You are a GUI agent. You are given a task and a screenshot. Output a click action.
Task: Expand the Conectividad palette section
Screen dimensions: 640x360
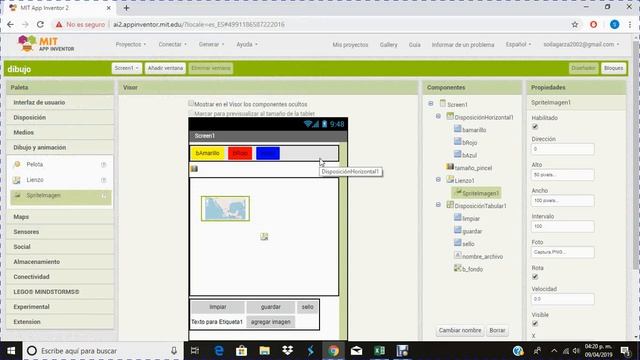click(60, 277)
